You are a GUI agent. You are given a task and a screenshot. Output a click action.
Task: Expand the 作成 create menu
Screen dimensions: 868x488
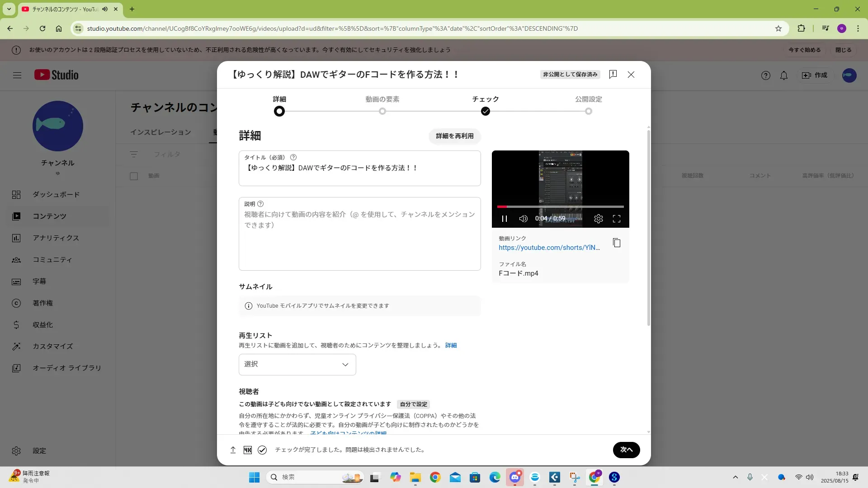pos(814,75)
